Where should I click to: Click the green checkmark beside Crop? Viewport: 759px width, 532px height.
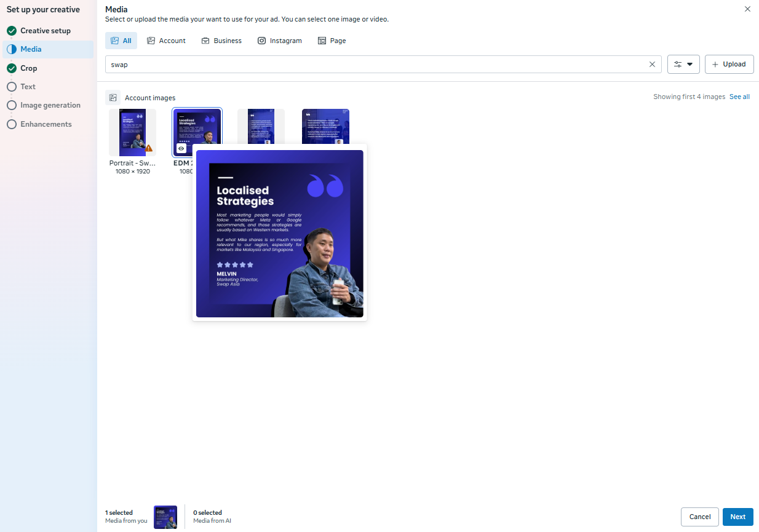(11, 68)
